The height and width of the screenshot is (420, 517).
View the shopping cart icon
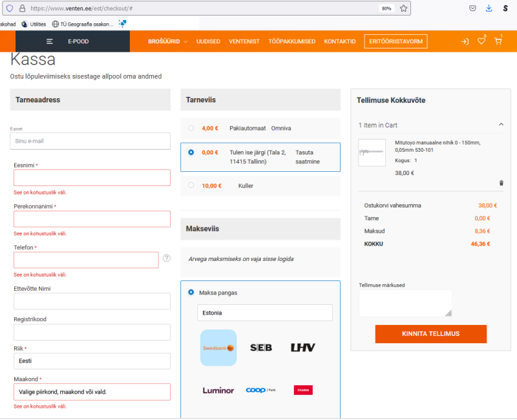point(498,41)
